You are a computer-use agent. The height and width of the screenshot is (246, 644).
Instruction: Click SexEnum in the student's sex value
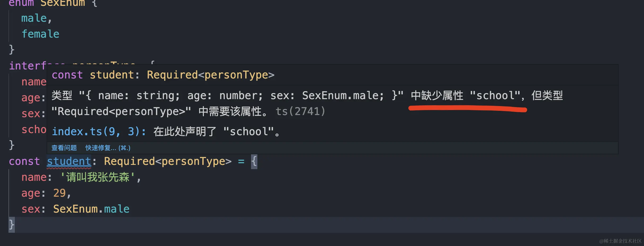[x=75, y=209]
